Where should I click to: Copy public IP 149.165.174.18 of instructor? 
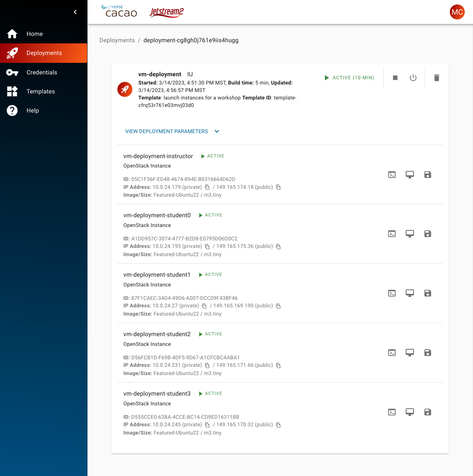278,187
